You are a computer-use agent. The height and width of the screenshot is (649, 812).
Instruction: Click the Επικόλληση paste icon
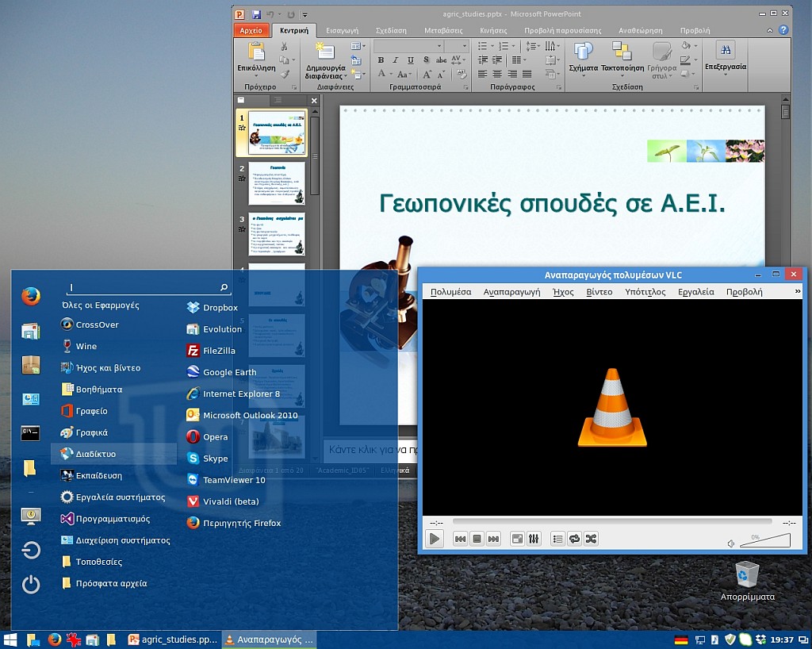[x=256, y=52]
